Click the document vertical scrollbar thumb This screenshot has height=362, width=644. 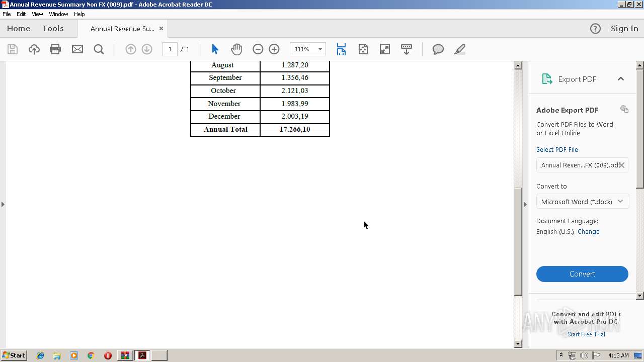tap(518, 241)
